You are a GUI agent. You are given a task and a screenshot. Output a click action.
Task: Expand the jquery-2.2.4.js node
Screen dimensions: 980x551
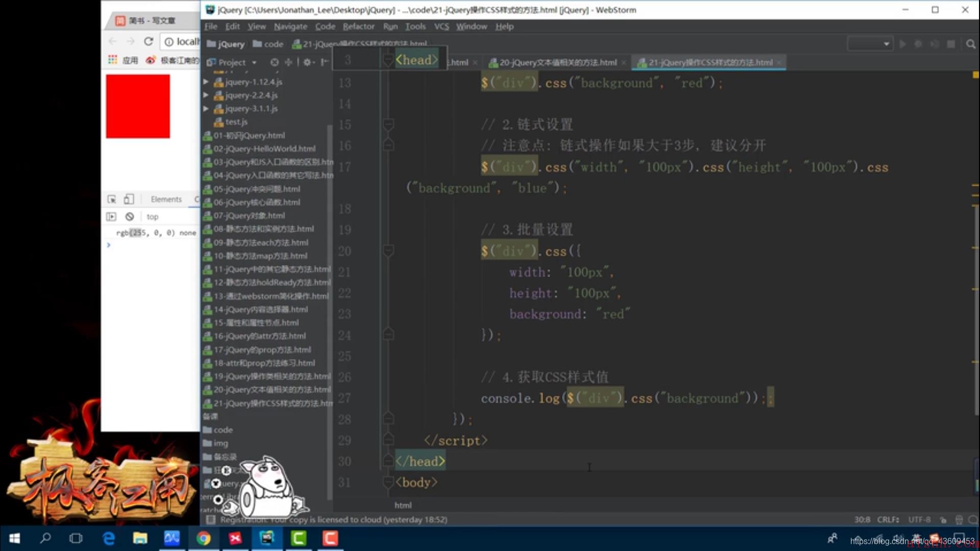point(206,95)
